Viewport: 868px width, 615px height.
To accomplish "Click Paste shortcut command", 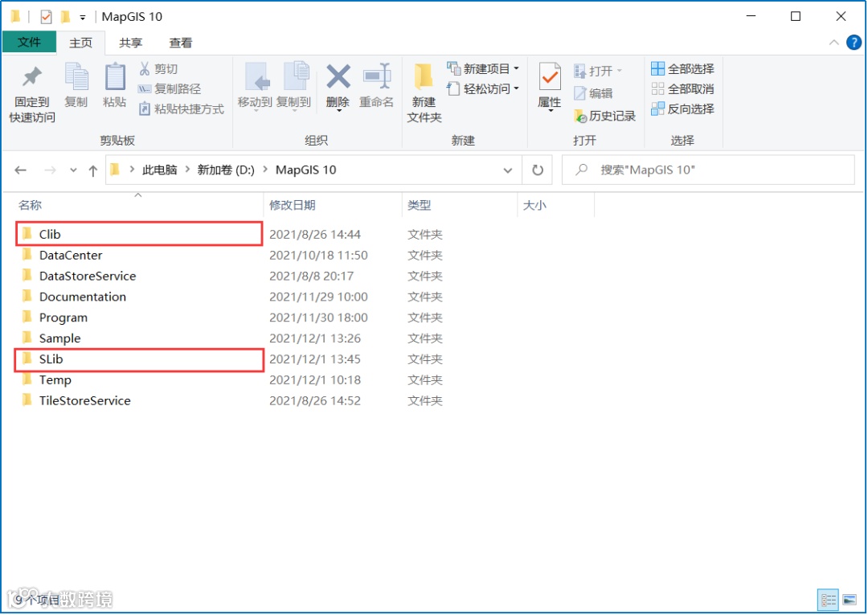I will (x=181, y=109).
